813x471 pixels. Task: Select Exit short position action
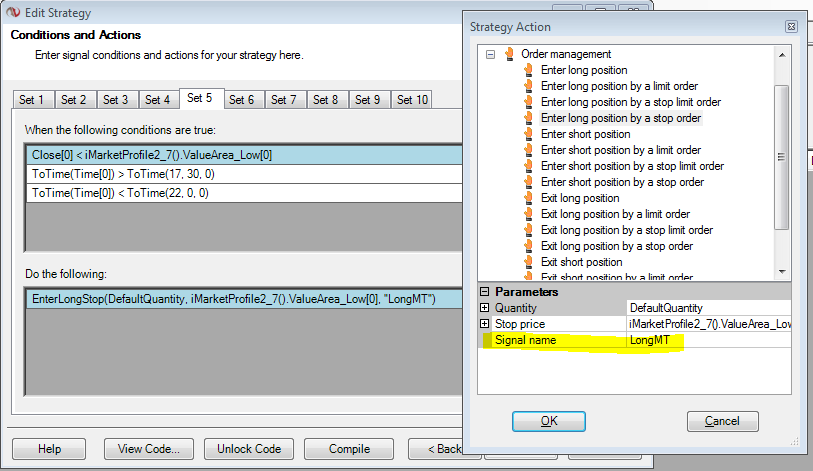[581, 262]
